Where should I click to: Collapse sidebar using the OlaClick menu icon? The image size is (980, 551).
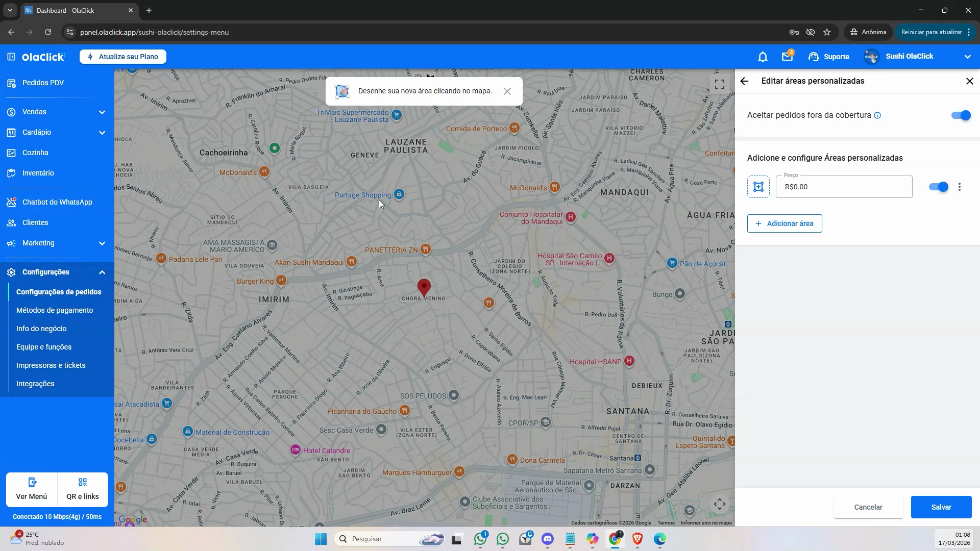coord(11,57)
